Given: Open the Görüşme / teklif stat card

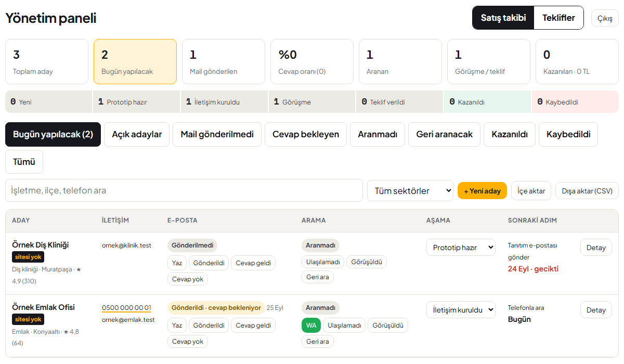Looking at the screenshot, I should 489,61.
